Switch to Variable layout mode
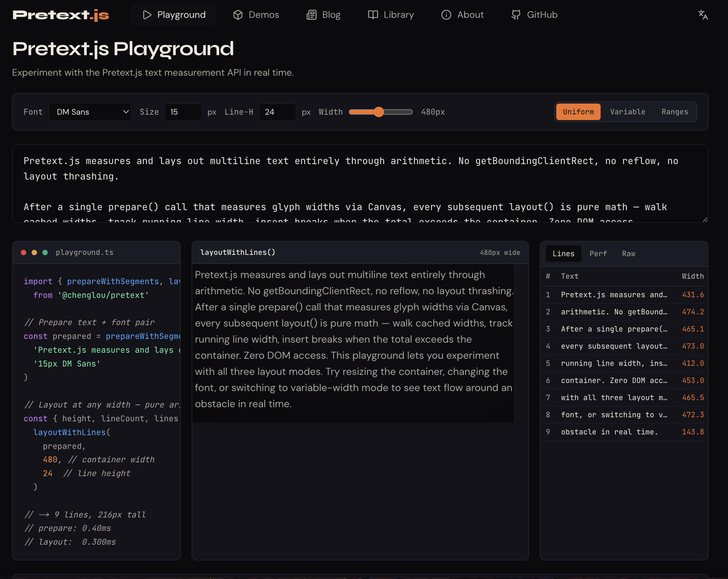The width and height of the screenshot is (728, 579). point(628,112)
